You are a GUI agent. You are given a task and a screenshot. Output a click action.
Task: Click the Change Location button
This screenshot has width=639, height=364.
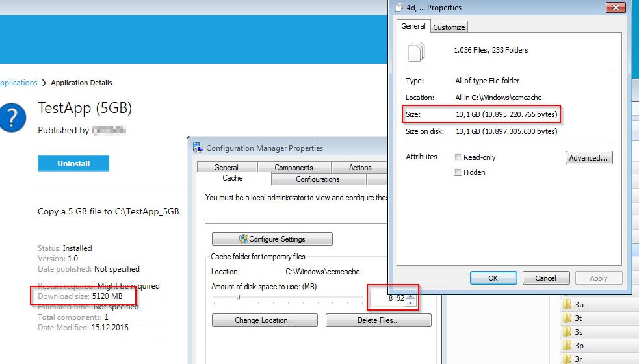(265, 320)
